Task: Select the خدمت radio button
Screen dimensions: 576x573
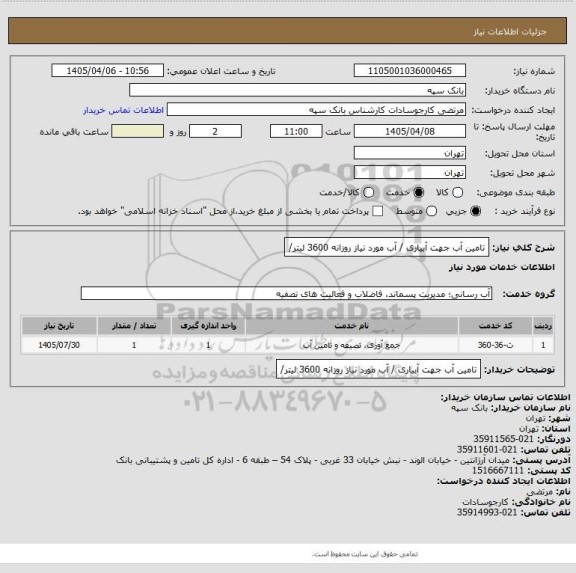Action: pos(418,192)
